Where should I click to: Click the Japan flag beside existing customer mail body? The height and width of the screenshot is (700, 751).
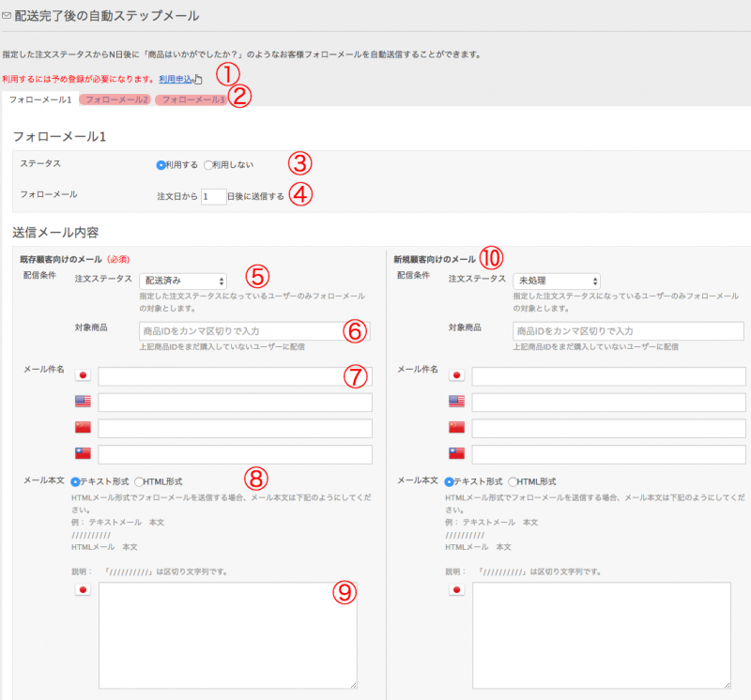(x=83, y=590)
